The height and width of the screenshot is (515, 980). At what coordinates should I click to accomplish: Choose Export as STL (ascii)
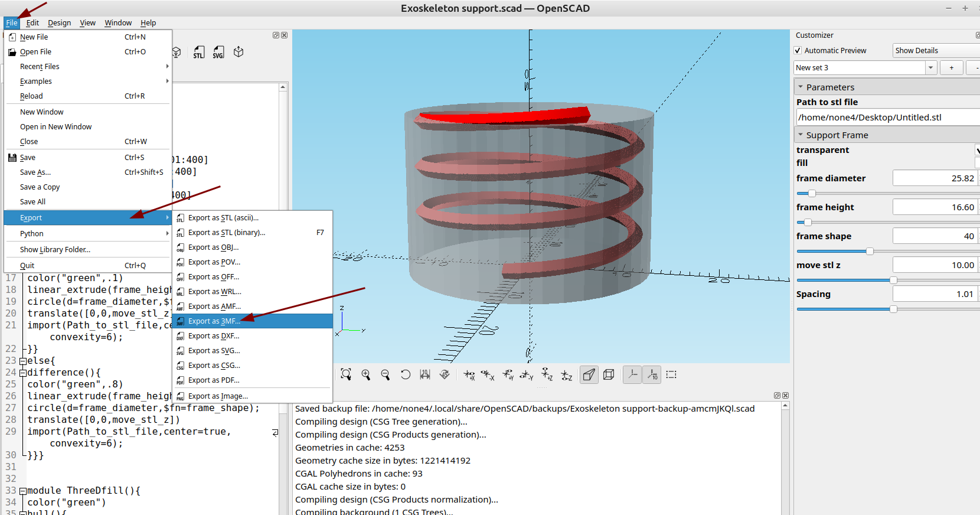pyautogui.click(x=253, y=218)
